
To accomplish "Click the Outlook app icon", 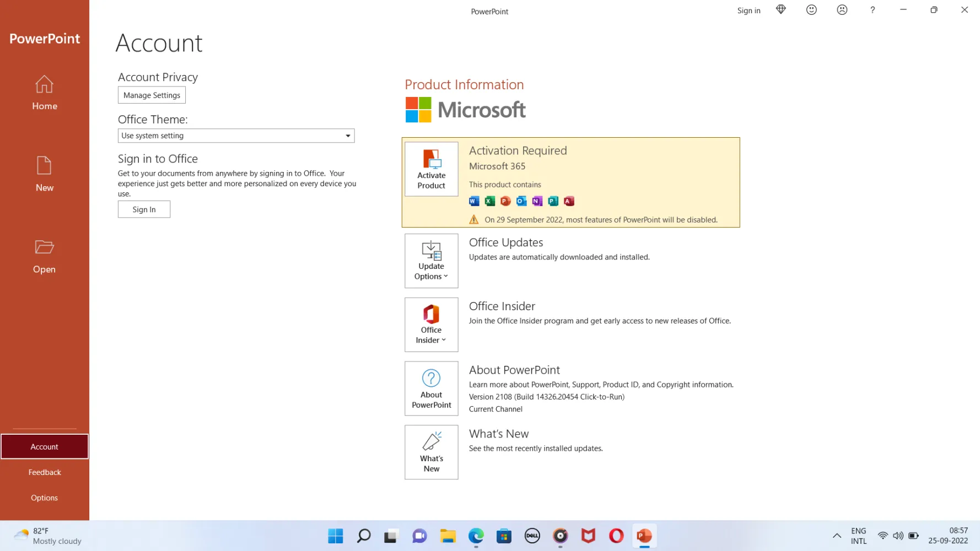I will click(521, 201).
